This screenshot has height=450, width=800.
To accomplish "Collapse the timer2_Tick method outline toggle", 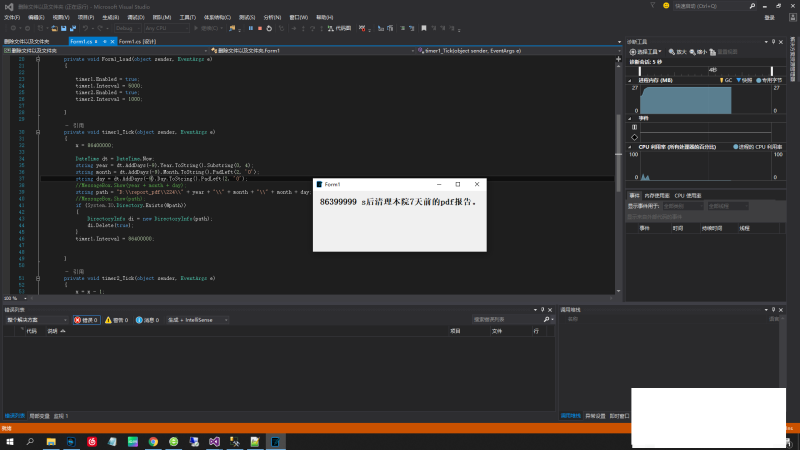I will tap(38, 279).
